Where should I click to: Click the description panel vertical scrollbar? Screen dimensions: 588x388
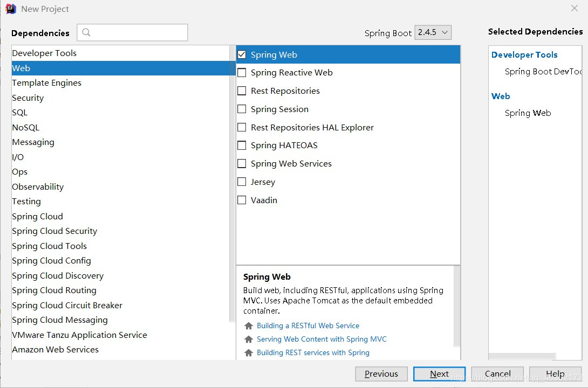coord(457,306)
